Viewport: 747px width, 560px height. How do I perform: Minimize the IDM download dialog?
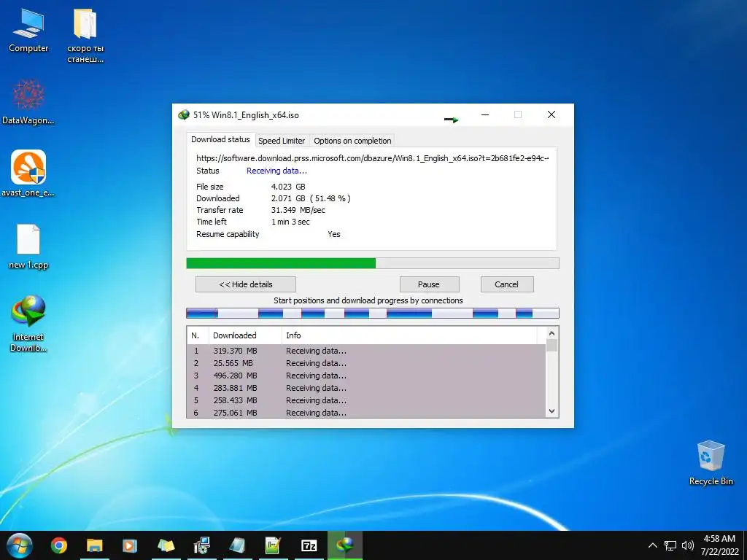click(x=485, y=114)
